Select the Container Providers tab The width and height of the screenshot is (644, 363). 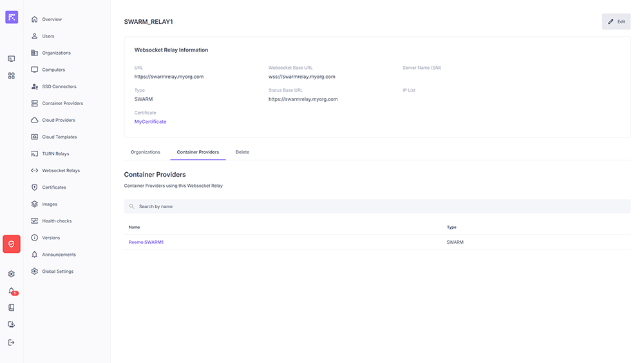[198, 152]
